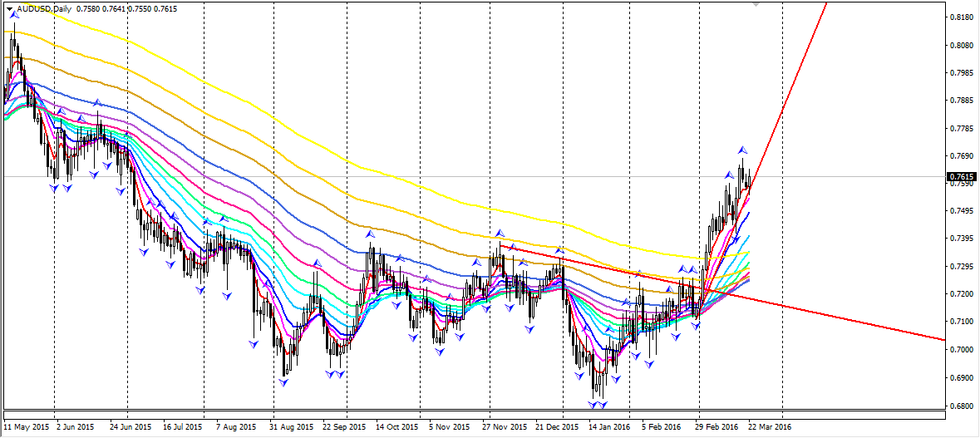The width and height of the screenshot is (980, 438).
Task: Click the 5 Nov 2015 date label
Action: (x=449, y=427)
